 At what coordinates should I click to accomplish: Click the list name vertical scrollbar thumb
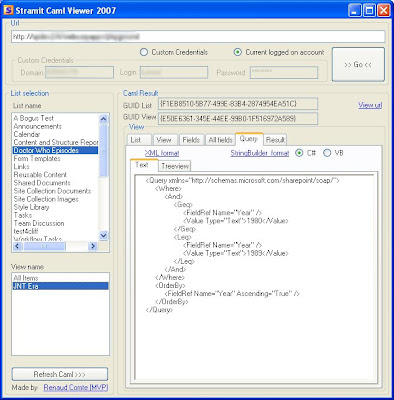tap(104, 151)
